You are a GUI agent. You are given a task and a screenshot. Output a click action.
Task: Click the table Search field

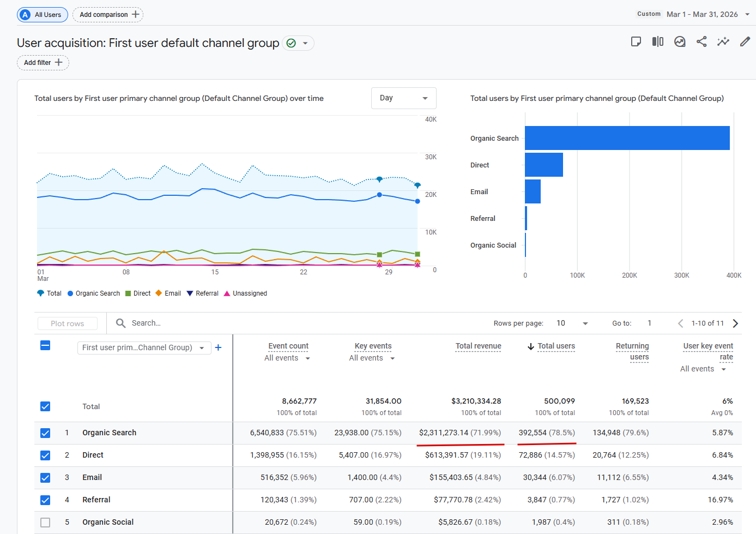(146, 323)
